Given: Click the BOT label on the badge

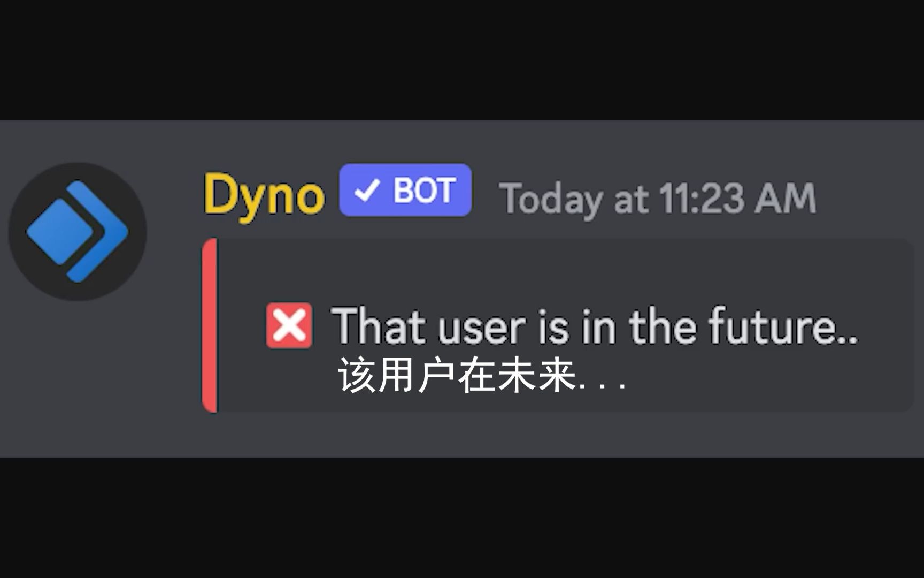Looking at the screenshot, I should pos(424,191).
